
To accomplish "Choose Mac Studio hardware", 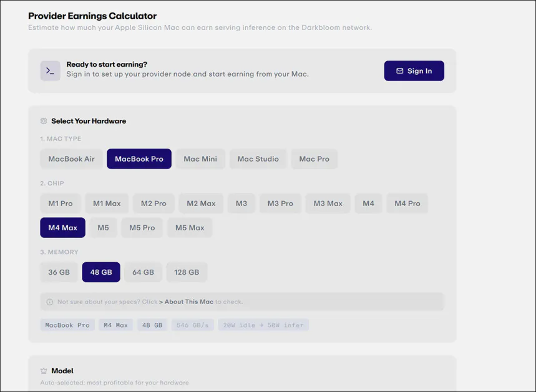I will [258, 159].
